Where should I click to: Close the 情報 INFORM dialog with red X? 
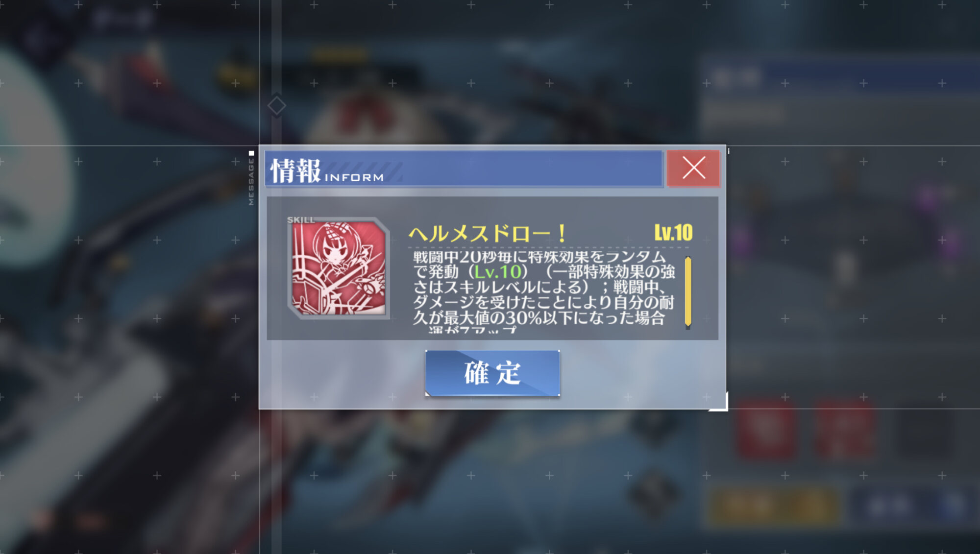(x=693, y=168)
